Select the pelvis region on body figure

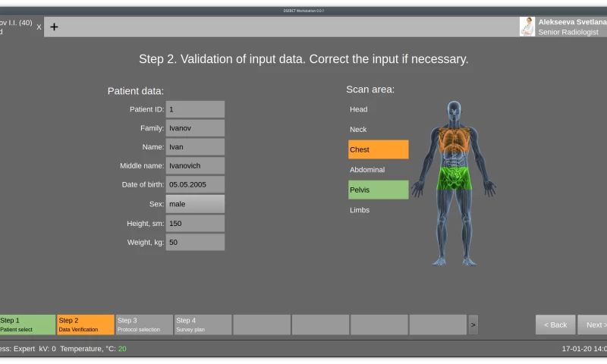click(454, 178)
